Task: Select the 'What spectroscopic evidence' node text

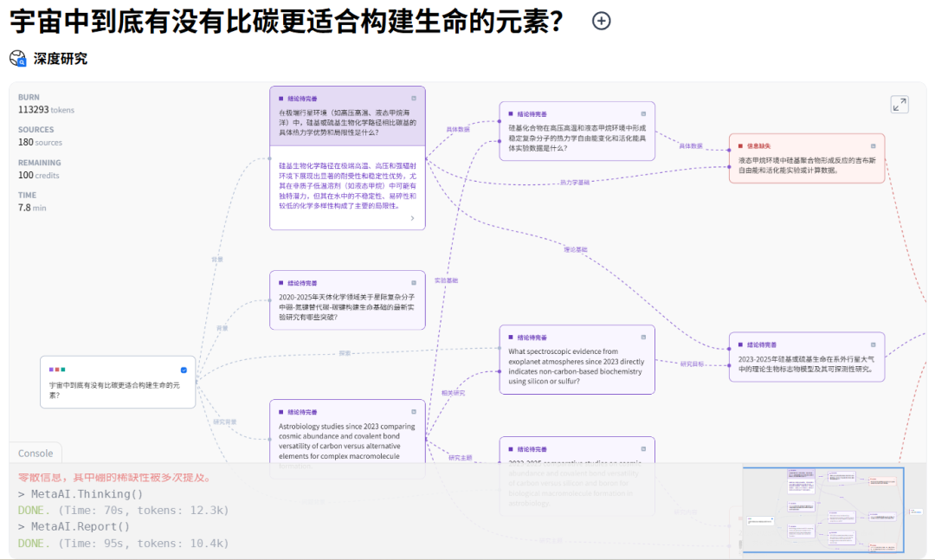Action: tap(577, 366)
